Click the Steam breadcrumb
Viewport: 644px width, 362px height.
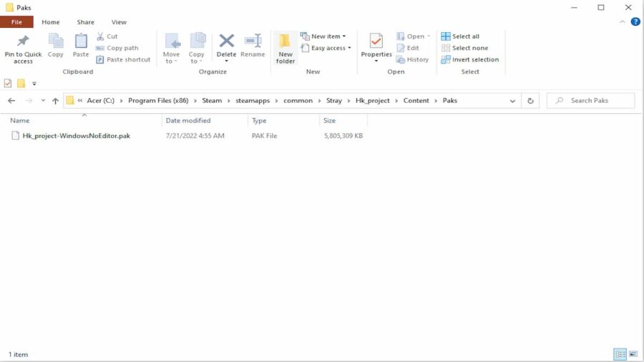click(212, 101)
